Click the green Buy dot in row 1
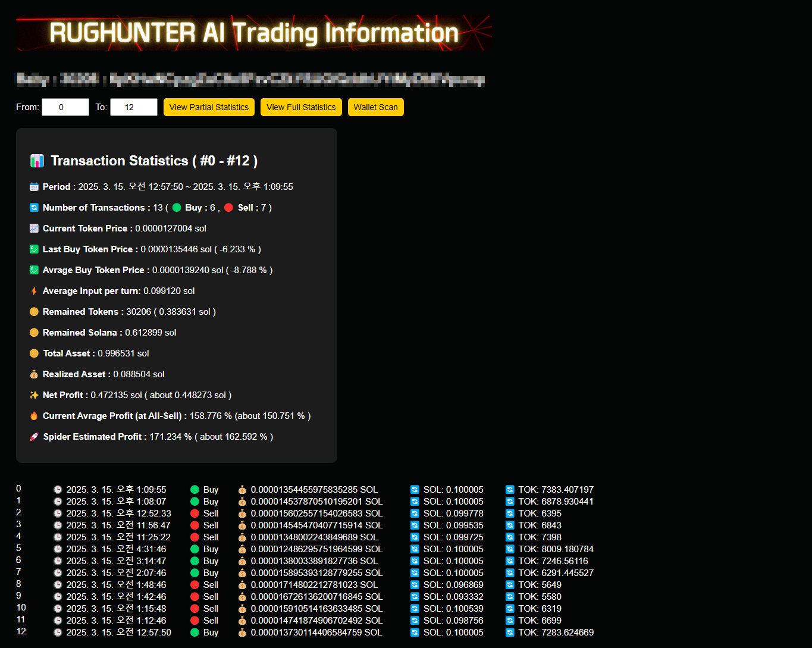 coord(195,502)
